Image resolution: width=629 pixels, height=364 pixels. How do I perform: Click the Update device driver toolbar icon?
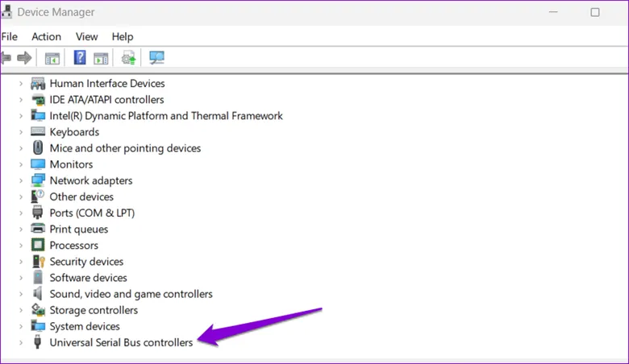pyautogui.click(x=128, y=58)
